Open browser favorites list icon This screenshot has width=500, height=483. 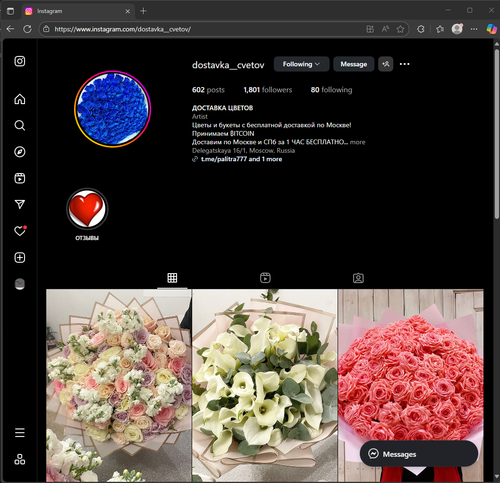click(440, 29)
